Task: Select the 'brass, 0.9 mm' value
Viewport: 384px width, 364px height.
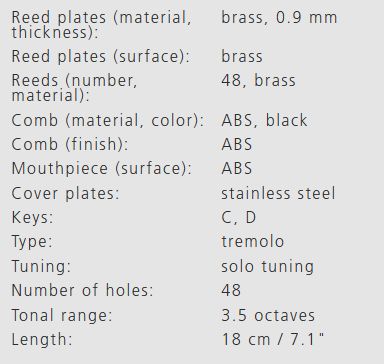Action: click(x=279, y=18)
